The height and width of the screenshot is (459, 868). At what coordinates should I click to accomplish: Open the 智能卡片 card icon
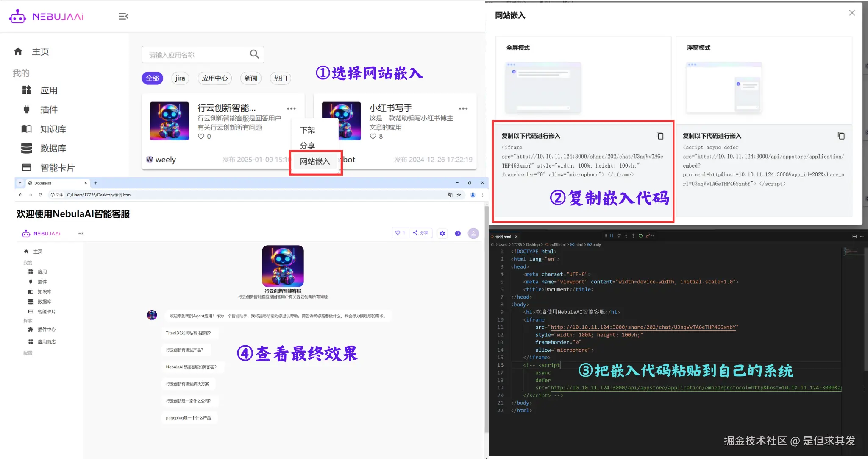[26, 167]
